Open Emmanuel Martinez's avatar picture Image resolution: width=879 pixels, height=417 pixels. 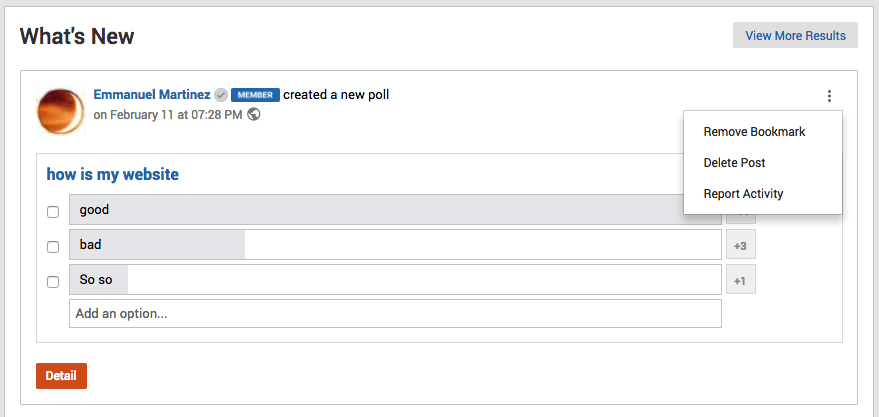tap(61, 111)
